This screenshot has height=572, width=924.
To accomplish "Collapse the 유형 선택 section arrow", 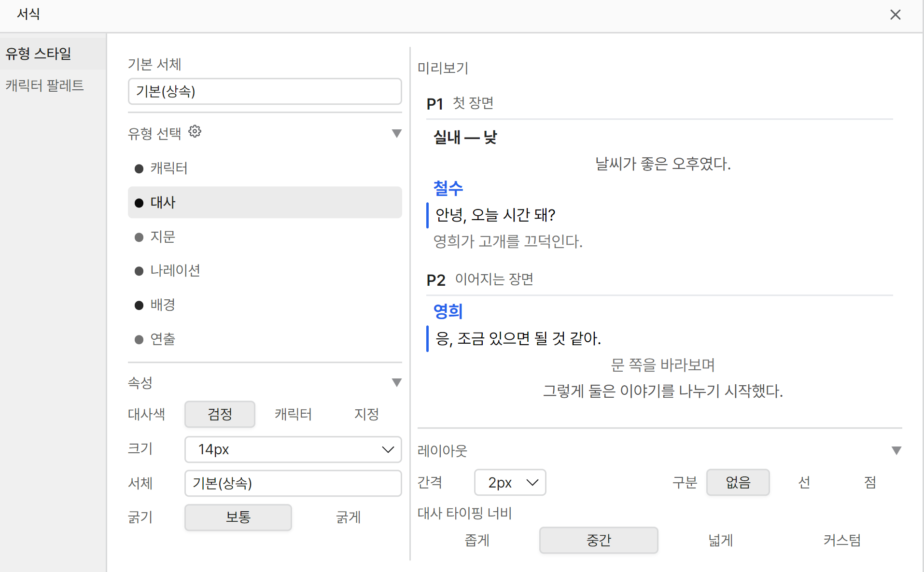I will tap(396, 133).
